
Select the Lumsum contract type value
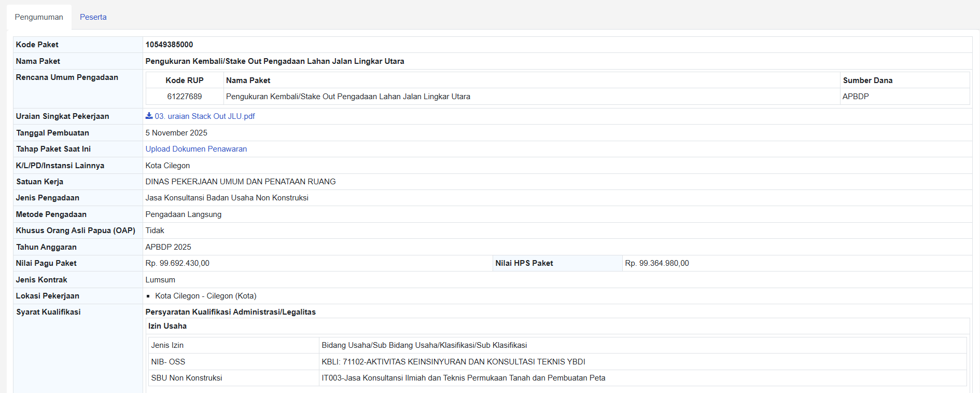pos(160,280)
